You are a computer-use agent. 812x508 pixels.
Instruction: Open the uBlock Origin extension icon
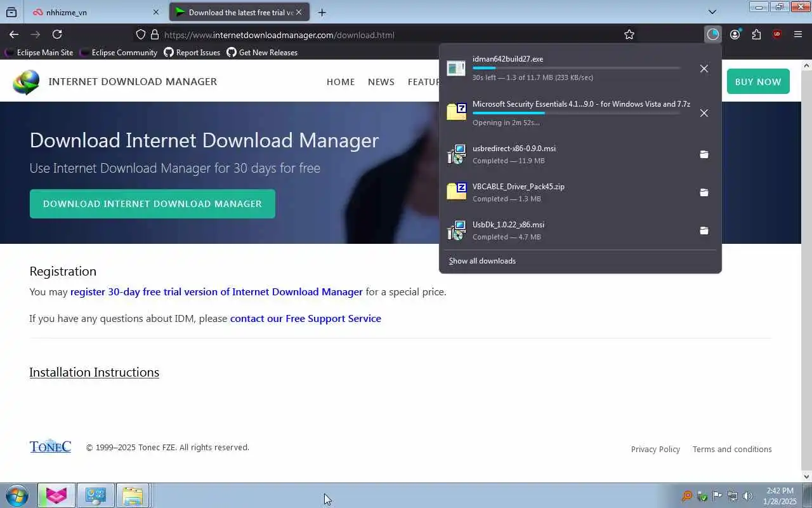[777, 34]
